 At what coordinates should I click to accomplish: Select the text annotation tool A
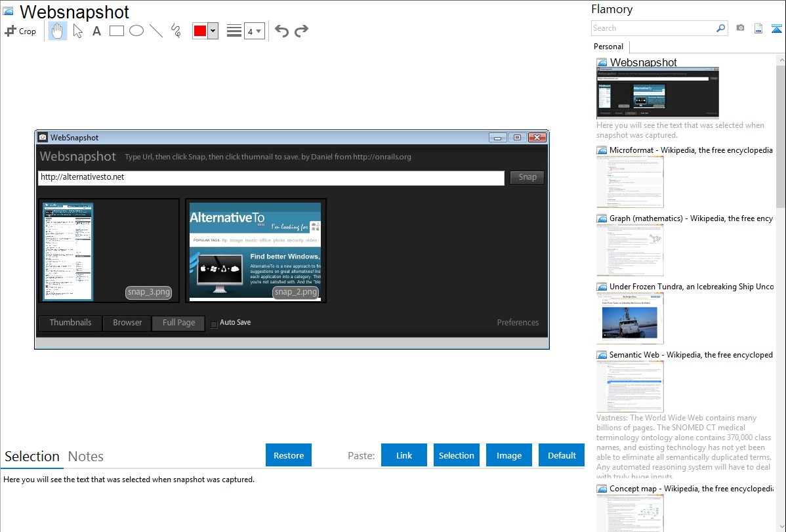tap(96, 31)
